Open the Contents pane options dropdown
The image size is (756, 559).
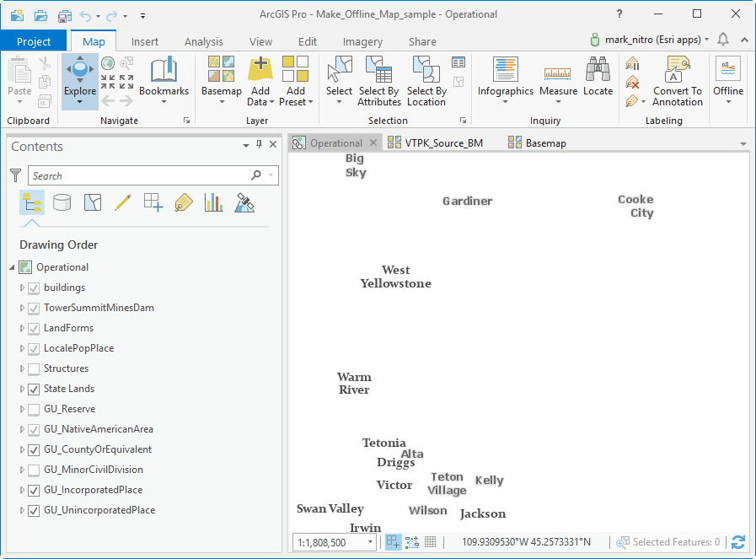(246, 145)
